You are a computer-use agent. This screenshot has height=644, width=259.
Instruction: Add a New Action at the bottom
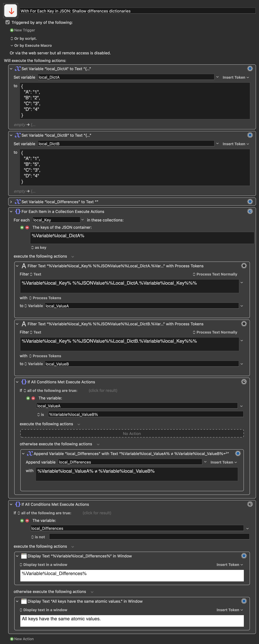(x=22, y=639)
